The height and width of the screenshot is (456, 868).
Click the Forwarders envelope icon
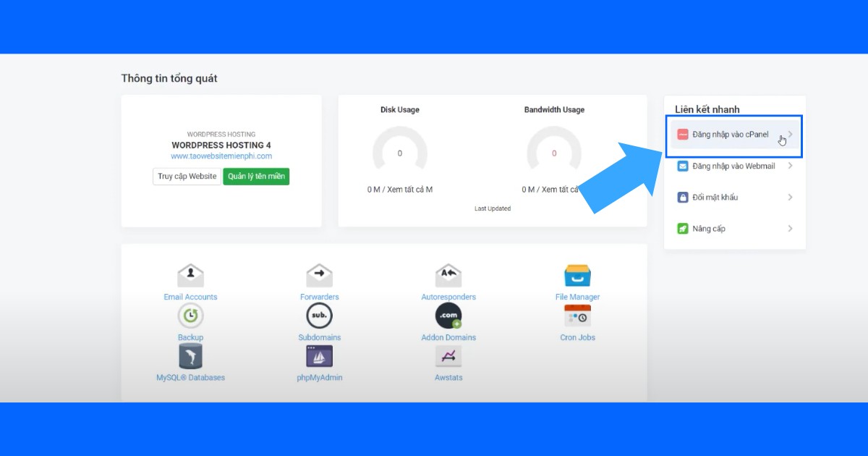(x=319, y=276)
